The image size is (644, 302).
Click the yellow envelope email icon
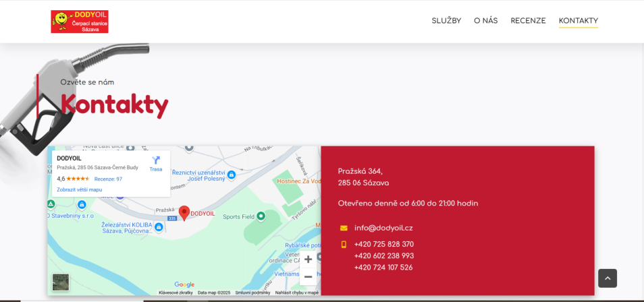click(344, 228)
